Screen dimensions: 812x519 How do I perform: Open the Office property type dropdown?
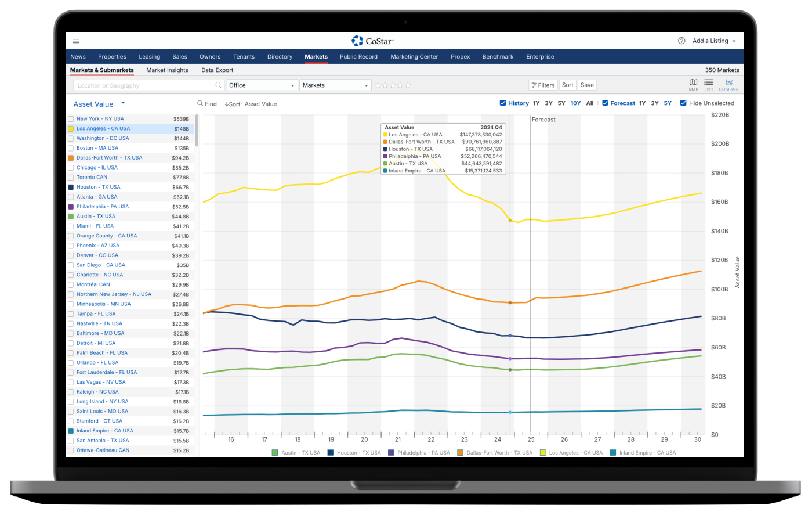coord(262,85)
